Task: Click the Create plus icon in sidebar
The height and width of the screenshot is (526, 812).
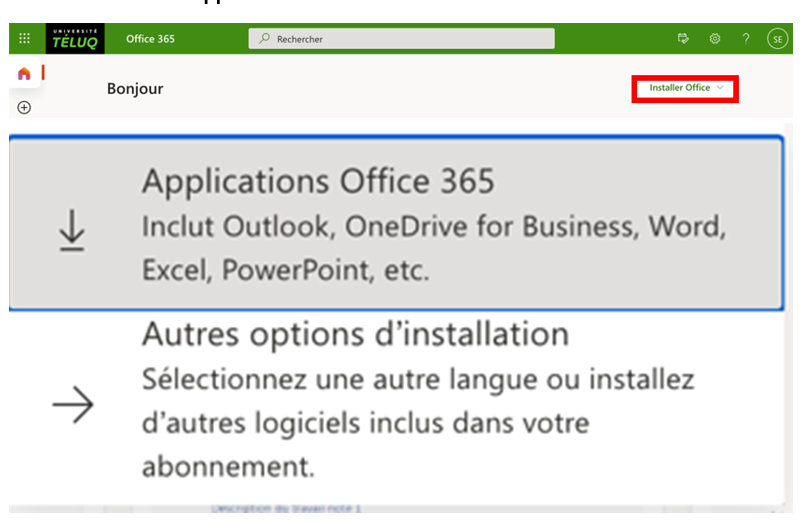Action: pyautogui.click(x=25, y=107)
